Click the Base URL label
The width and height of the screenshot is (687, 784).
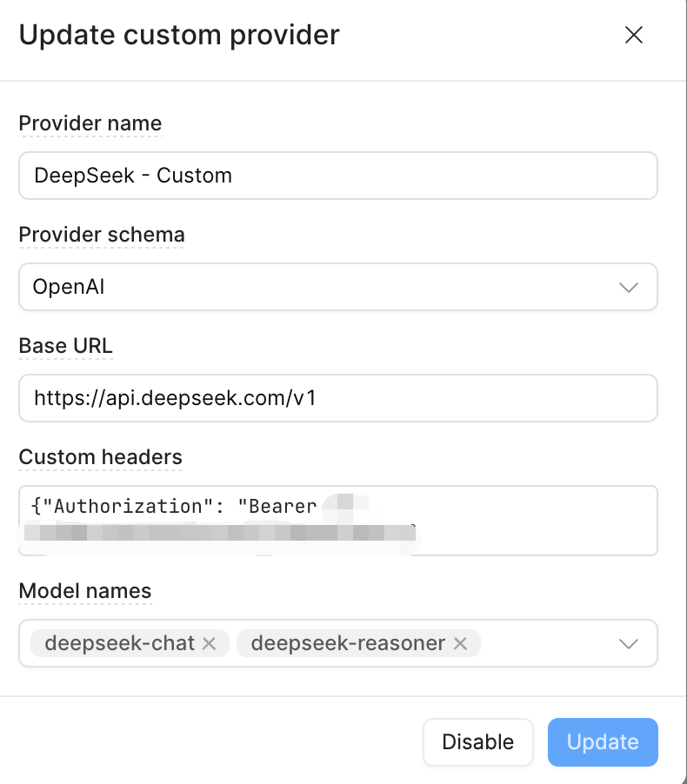[x=66, y=346]
